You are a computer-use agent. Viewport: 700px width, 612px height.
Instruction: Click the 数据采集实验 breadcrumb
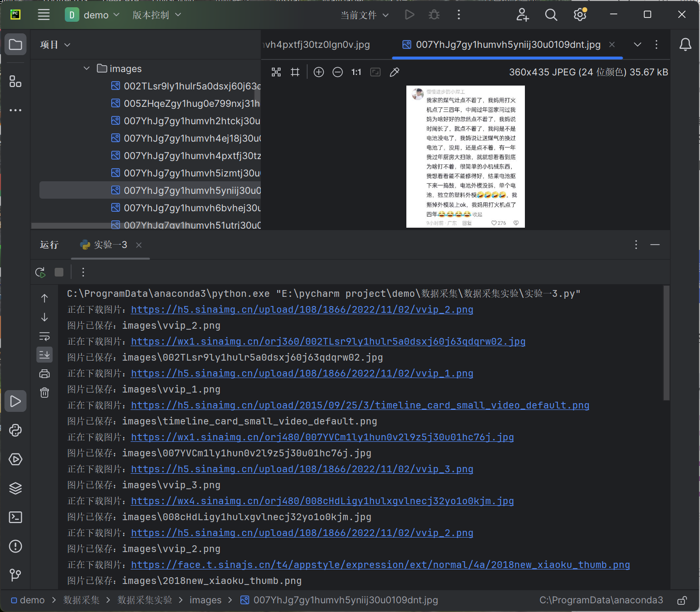(x=145, y=600)
